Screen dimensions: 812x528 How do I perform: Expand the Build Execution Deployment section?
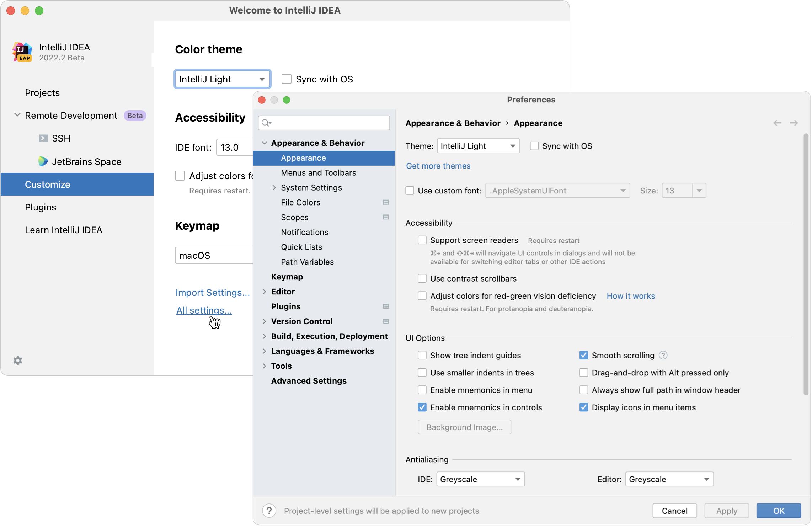point(265,336)
